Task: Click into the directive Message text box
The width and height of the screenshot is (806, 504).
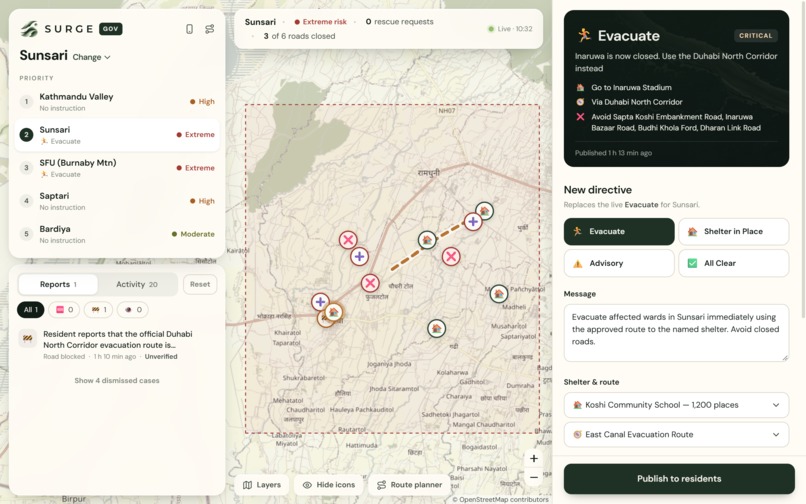Action: point(676,333)
